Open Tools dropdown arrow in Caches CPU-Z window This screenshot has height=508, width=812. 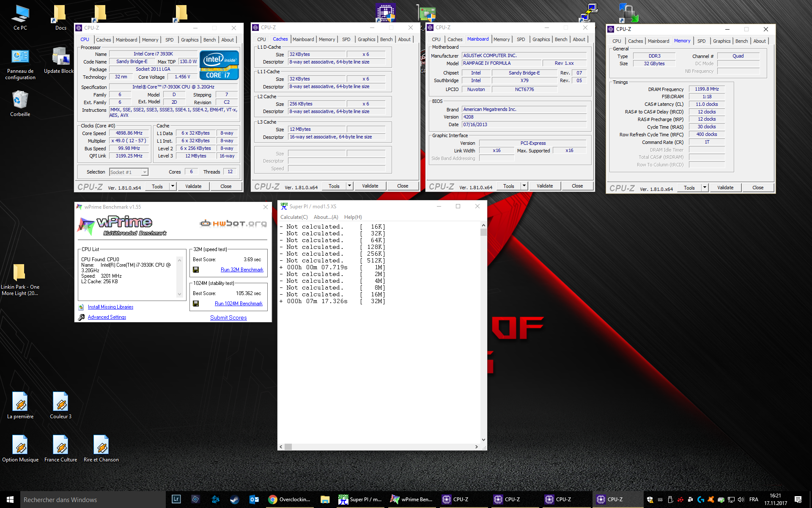349,186
